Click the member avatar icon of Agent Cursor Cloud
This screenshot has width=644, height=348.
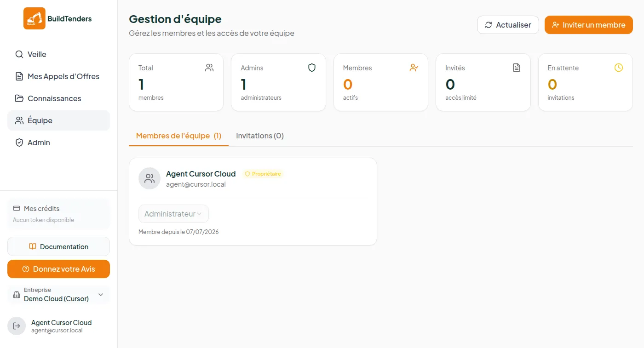point(149,178)
